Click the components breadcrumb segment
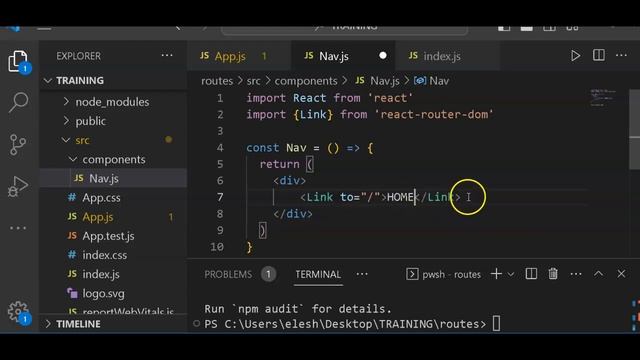 coord(306,81)
